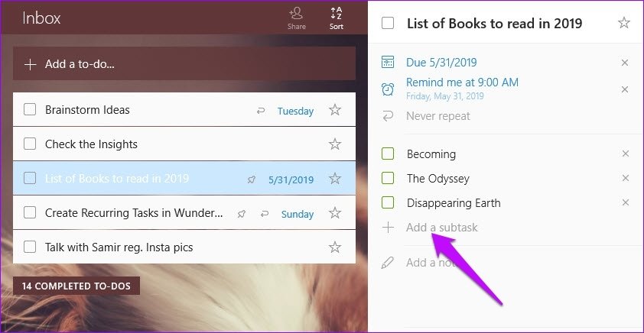Image resolution: width=644 pixels, height=333 pixels.
Task: Click the alarm clock reminder icon
Action: [387, 89]
